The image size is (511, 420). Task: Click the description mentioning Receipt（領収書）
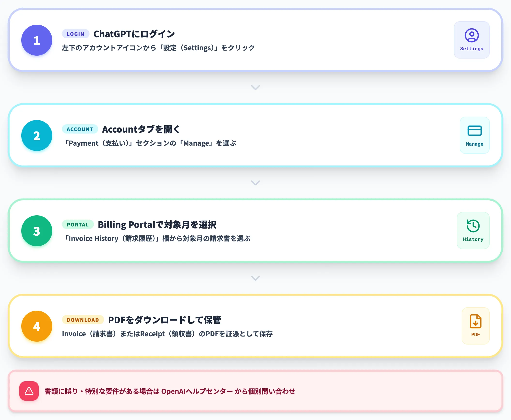[x=167, y=334]
